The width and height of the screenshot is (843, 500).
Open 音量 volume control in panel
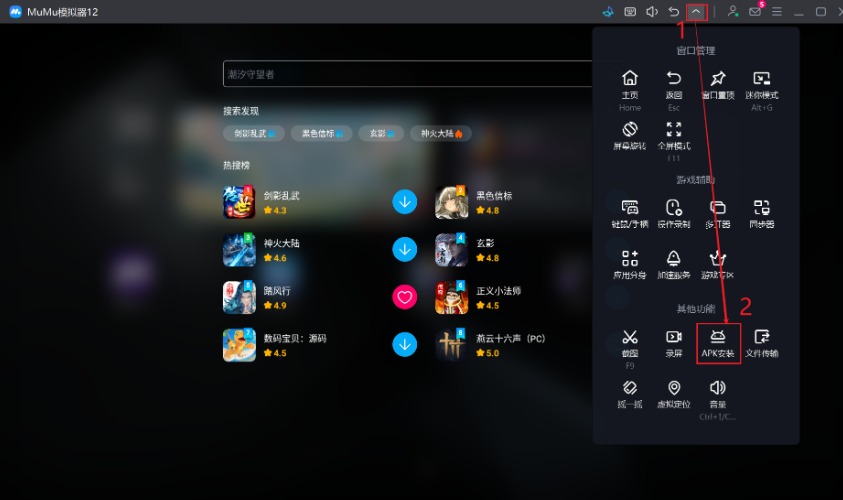(718, 388)
